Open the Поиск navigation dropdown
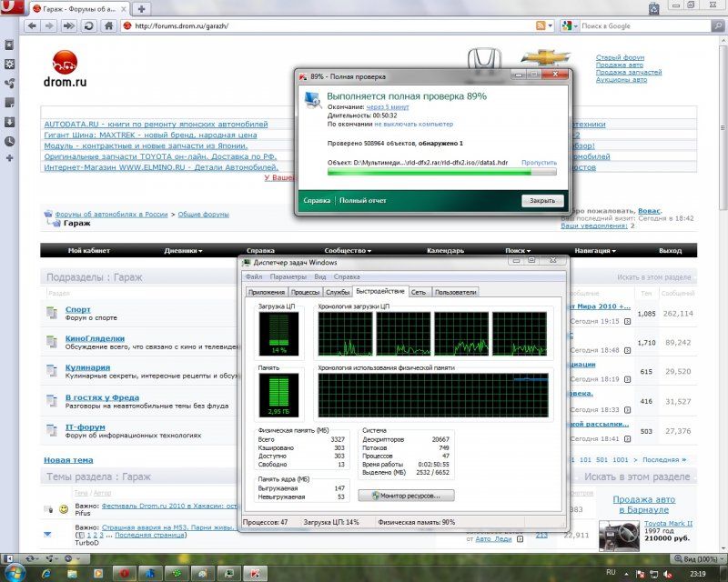Image resolution: width=728 pixels, height=582 pixels. click(518, 251)
